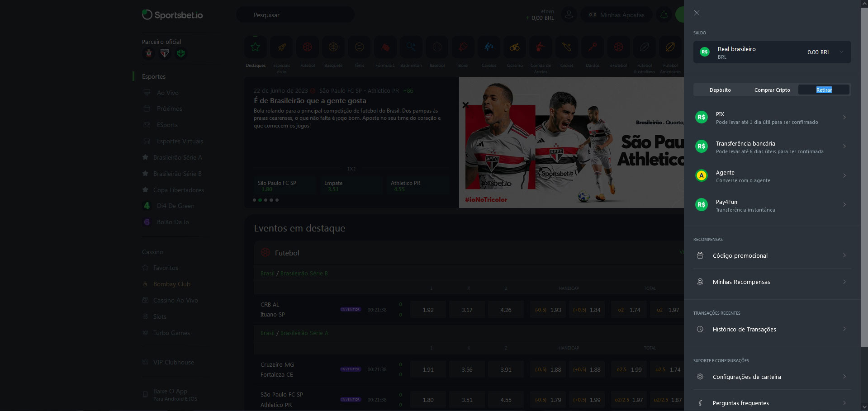The width and height of the screenshot is (868, 411).
Task: Click the São Paulo Athletico promo banner
Action: [571, 142]
